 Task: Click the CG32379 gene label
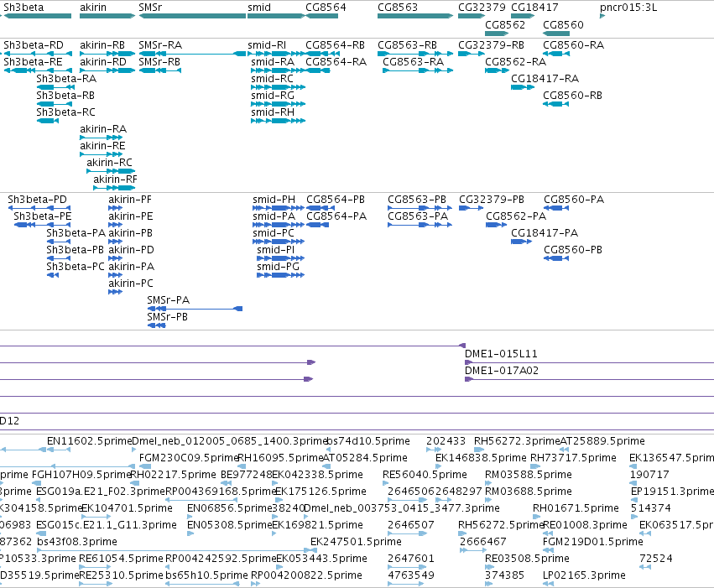(482, 8)
